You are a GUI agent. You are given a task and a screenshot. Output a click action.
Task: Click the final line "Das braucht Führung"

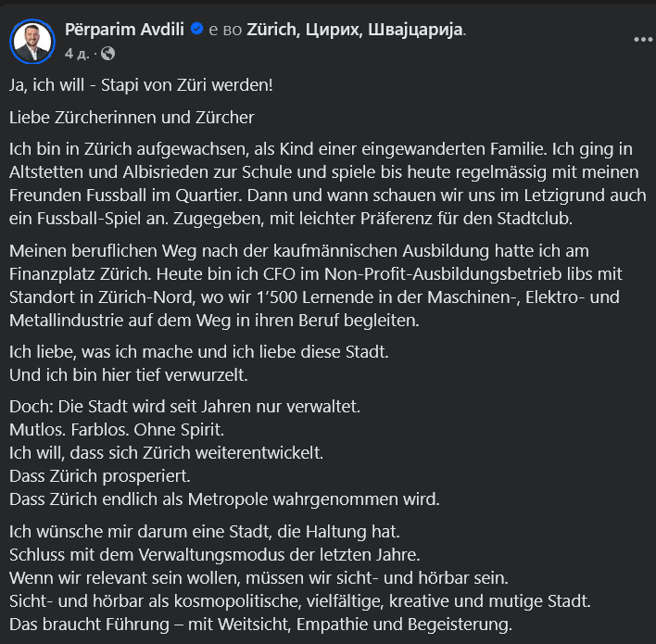click(259, 623)
